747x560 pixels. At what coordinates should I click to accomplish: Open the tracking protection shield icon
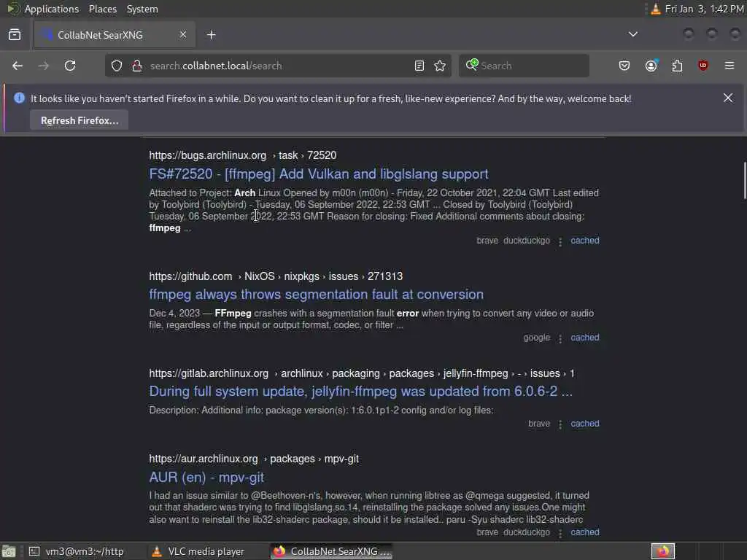click(x=117, y=66)
